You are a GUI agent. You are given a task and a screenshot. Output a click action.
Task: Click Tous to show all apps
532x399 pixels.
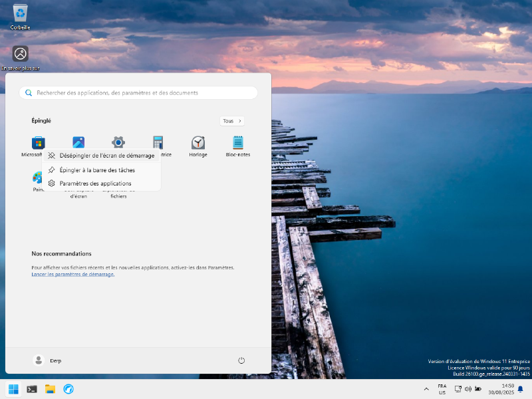(x=231, y=120)
